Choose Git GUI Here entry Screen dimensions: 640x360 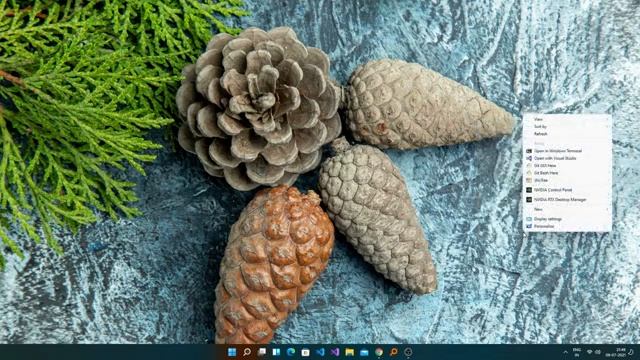pyautogui.click(x=567, y=166)
